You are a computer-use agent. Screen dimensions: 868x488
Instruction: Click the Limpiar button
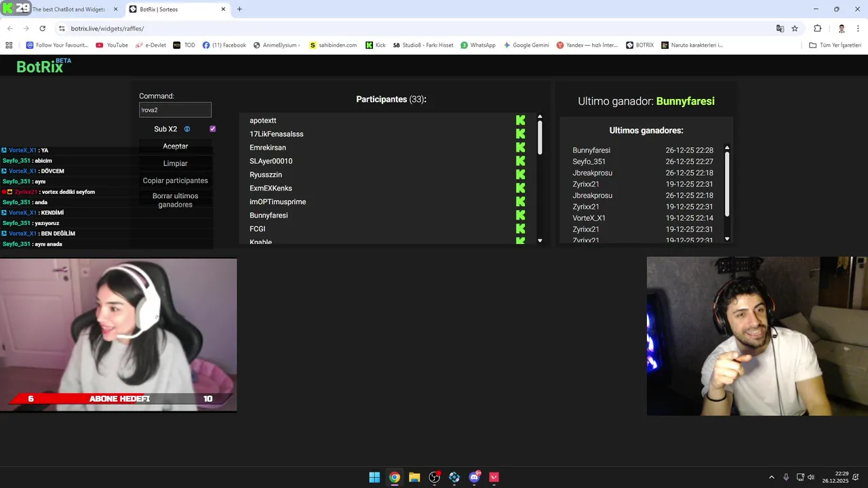176,163
